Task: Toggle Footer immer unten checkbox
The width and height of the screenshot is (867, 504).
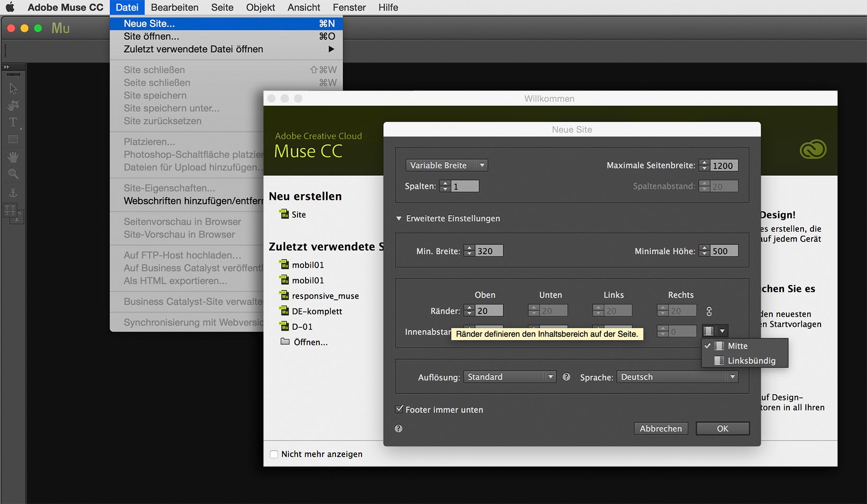Action: [399, 409]
